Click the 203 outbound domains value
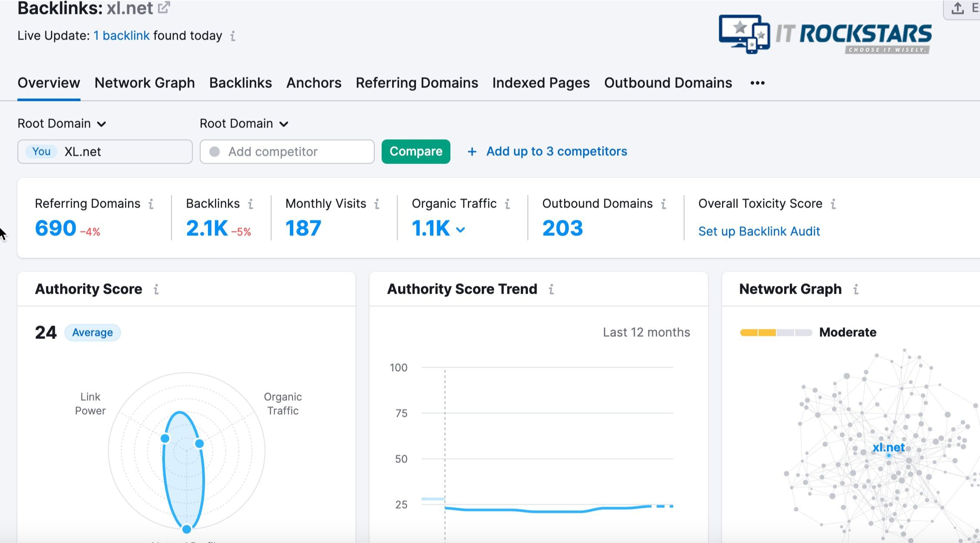 tap(562, 228)
